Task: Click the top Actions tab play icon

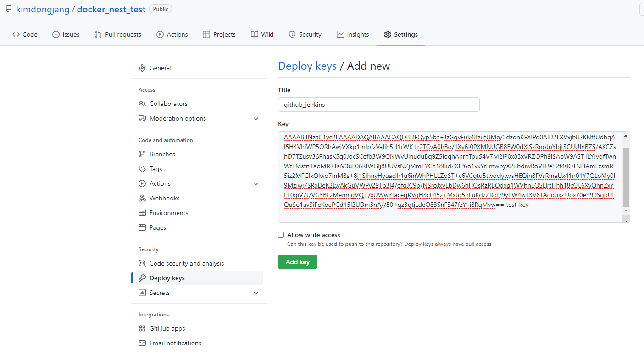Action: point(160,34)
